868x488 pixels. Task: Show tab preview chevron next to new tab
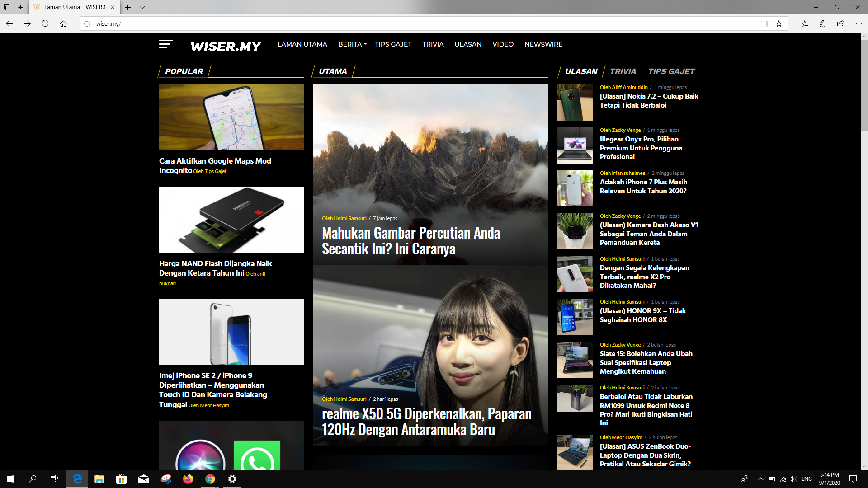click(142, 7)
